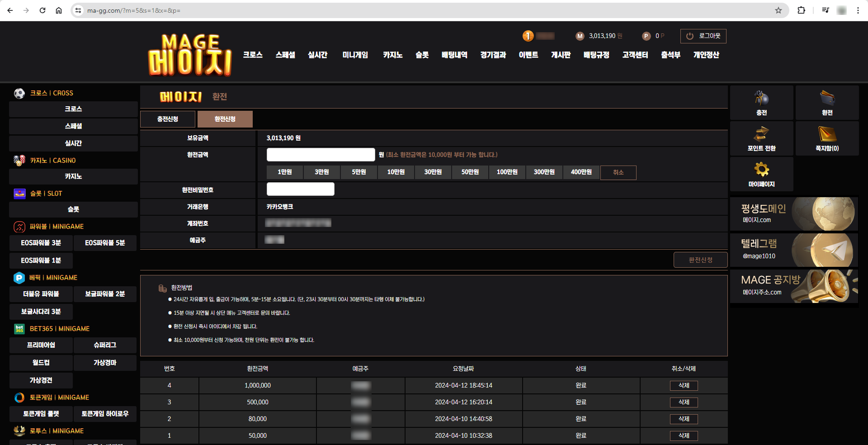Click the 취소 button next to amount presets
The image size is (868, 445).
tap(618, 172)
